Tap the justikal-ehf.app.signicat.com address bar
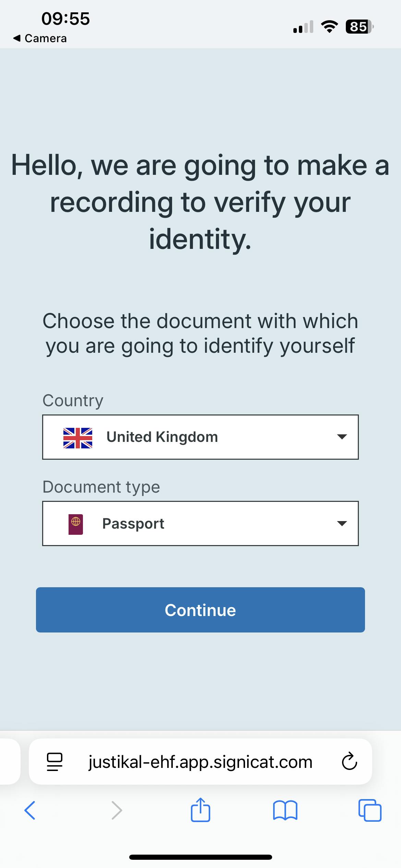 click(200, 761)
